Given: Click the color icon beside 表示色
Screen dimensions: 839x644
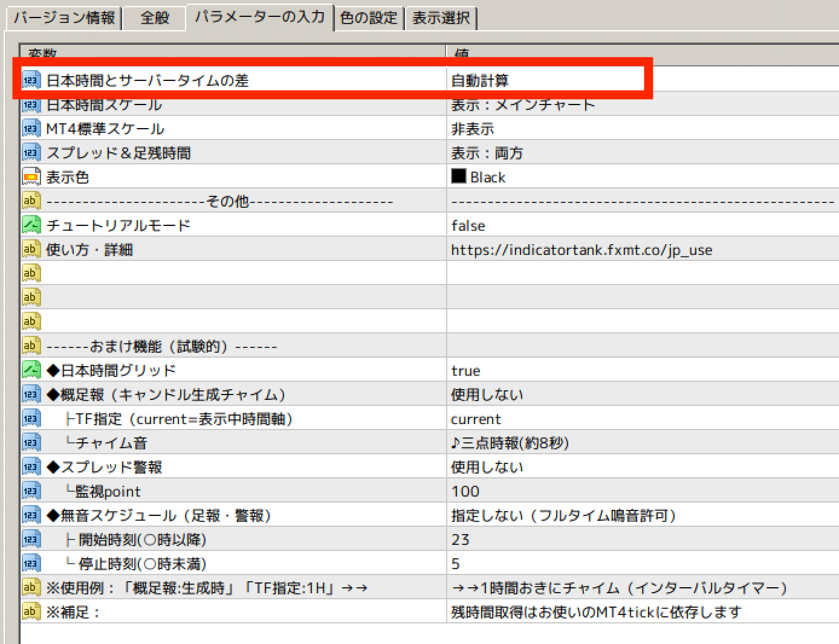Looking at the screenshot, I should tap(31, 177).
